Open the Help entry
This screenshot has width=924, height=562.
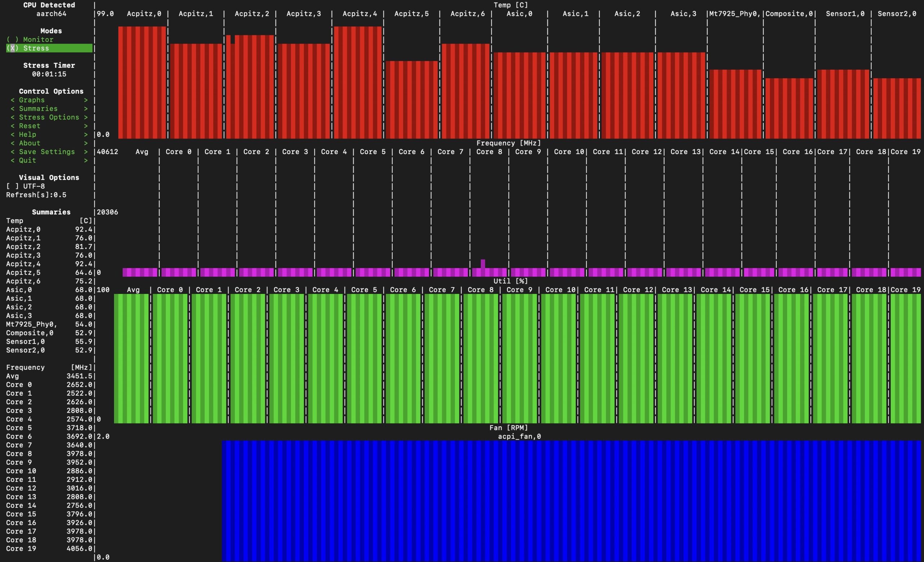[27, 135]
